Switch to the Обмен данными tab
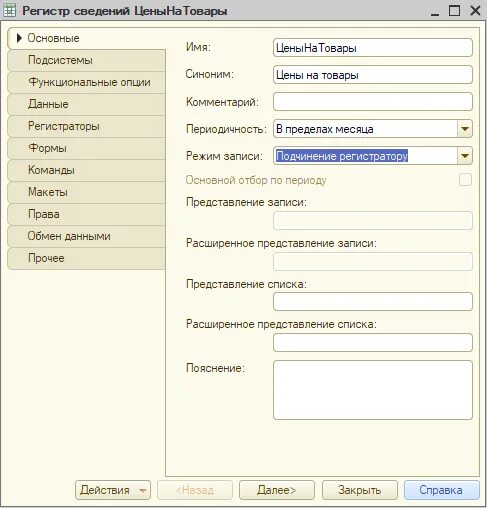This screenshot has width=487, height=508. [x=86, y=236]
